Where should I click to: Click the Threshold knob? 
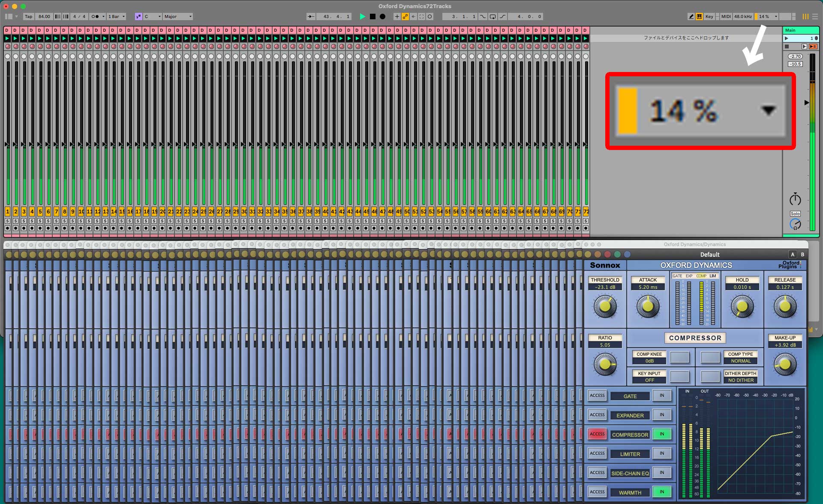(605, 306)
